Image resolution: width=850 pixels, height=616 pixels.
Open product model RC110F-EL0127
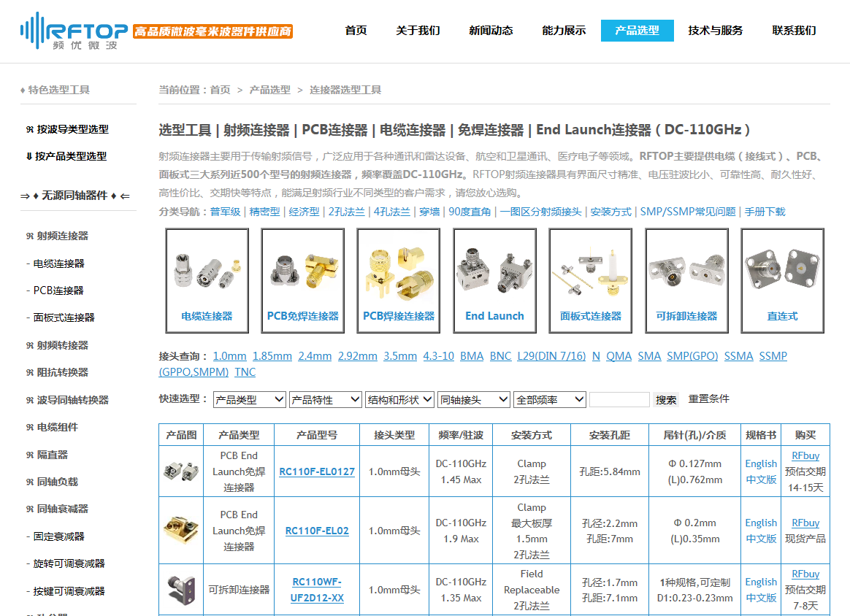(x=317, y=472)
